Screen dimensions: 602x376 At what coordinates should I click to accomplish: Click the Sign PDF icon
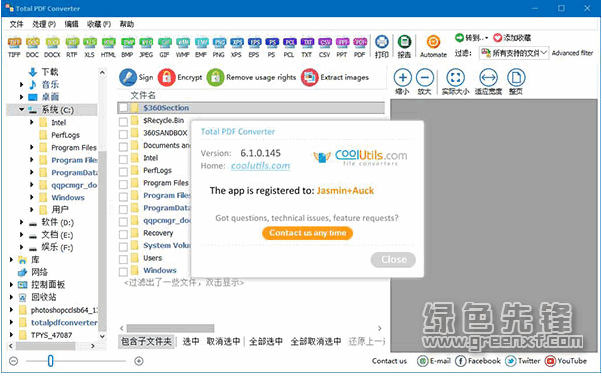click(x=128, y=77)
